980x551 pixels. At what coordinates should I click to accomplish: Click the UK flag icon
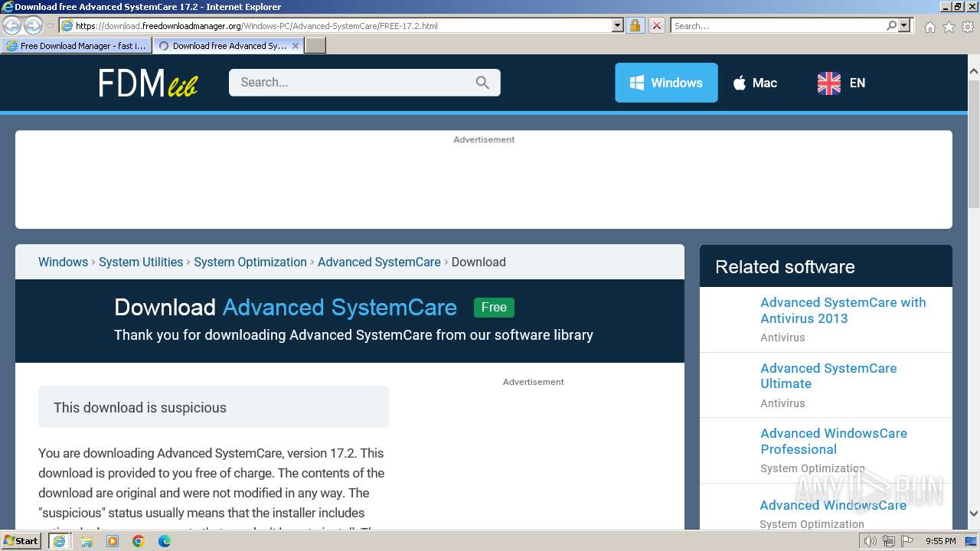[x=829, y=83]
